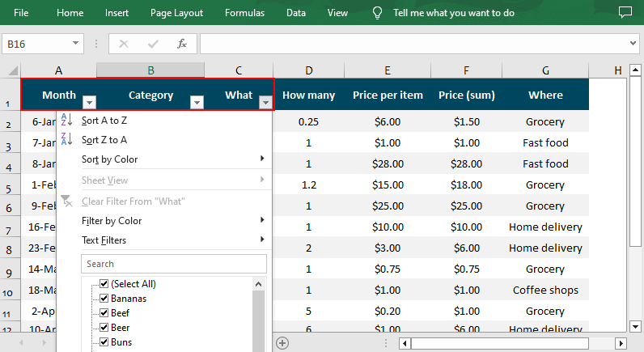Add a new sheet with plus icon
The height and width of the screenshot is (352, 644).
[282, 343]
